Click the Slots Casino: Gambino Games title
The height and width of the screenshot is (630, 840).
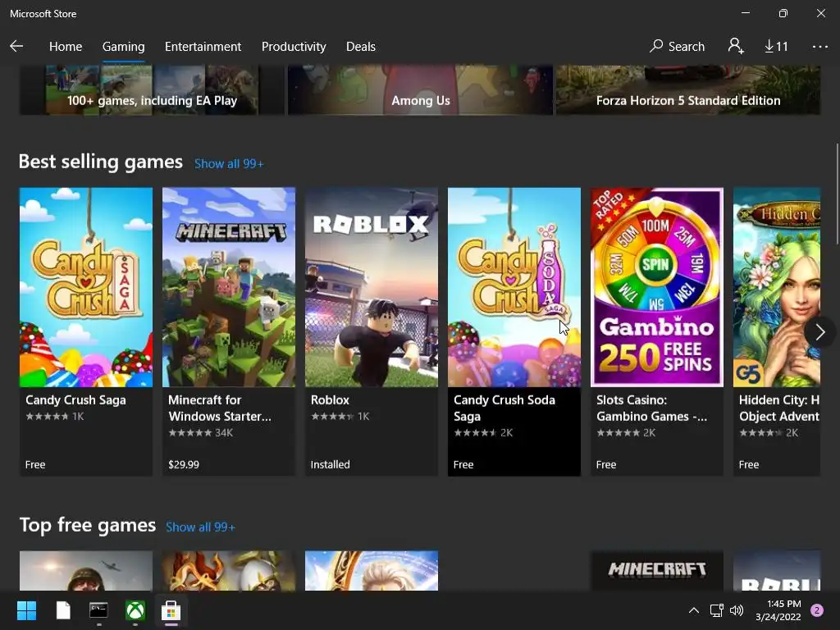651,409
